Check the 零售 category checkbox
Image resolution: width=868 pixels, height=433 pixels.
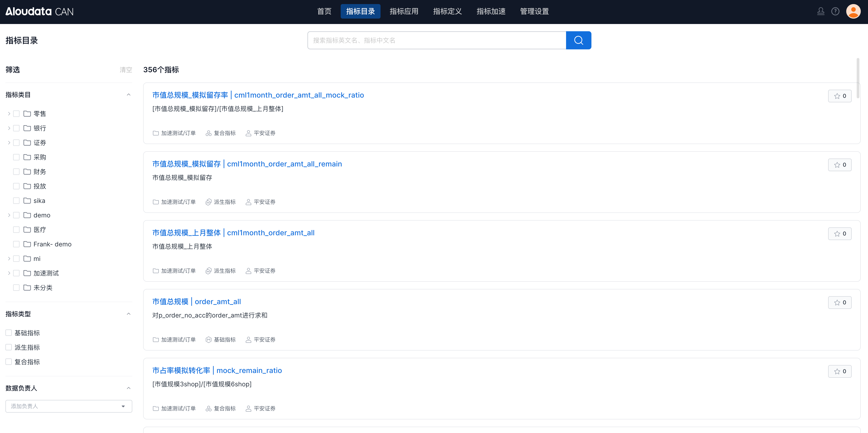coord(16,114)
